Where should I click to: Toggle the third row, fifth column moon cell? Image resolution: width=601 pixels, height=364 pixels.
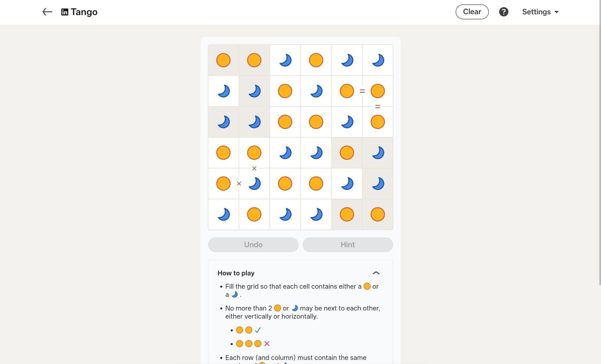click(347, 122)
